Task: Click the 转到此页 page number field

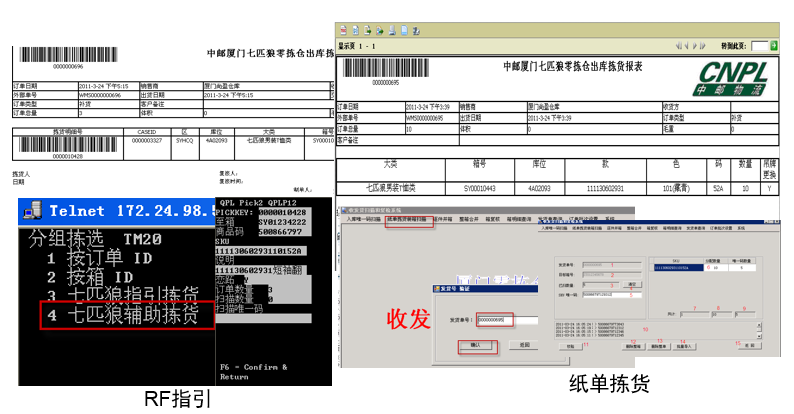Action: [x=759, y=46]
